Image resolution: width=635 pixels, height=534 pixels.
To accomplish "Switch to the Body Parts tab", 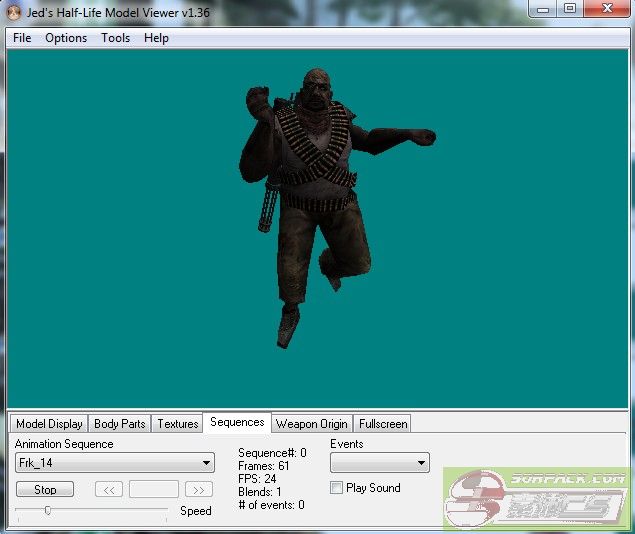I will point(119,424).
